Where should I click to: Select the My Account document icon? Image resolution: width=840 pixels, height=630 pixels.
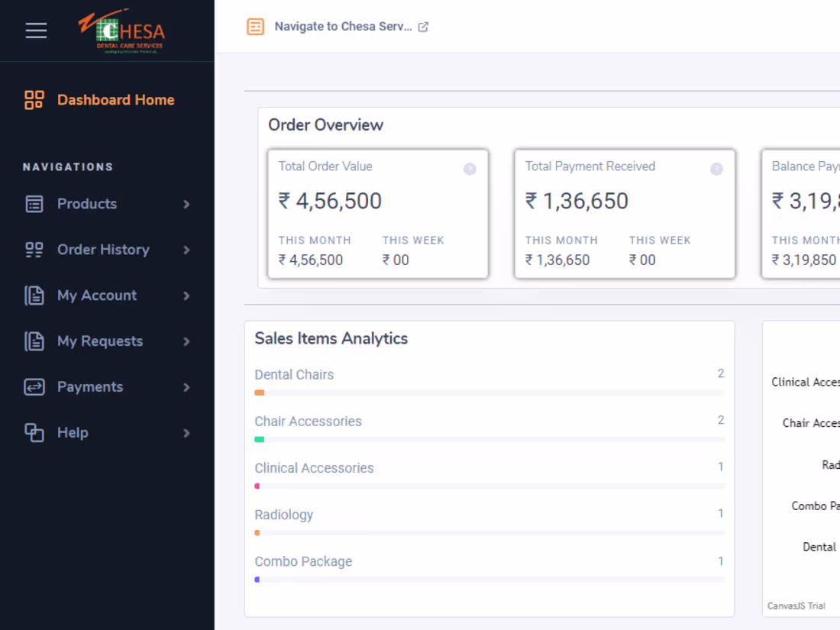coord(34,296)
